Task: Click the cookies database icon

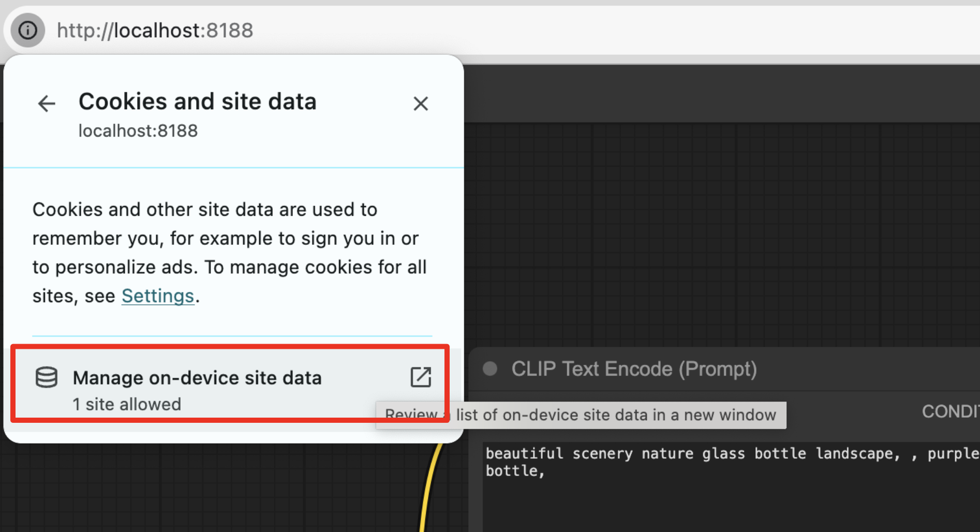Action: tap(46, 377)
